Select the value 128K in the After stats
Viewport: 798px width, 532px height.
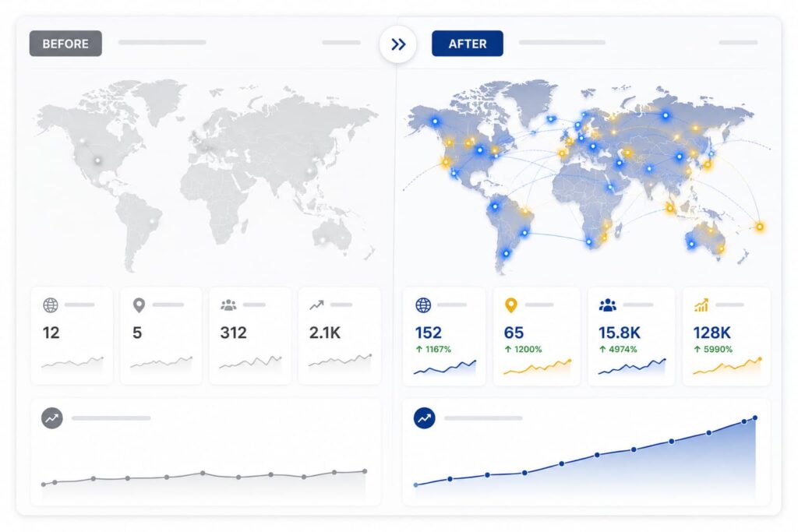[x=712, y=333]
